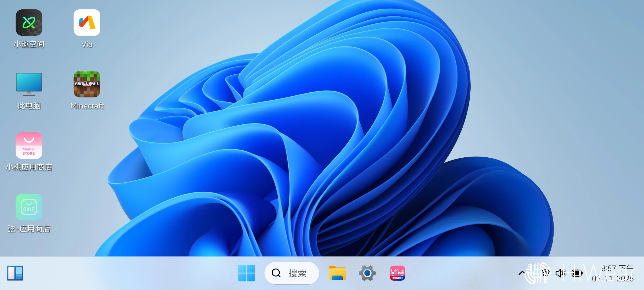Click the speaker volume tray icon
This screenshot has width=644, height=290.
[560, 273]
